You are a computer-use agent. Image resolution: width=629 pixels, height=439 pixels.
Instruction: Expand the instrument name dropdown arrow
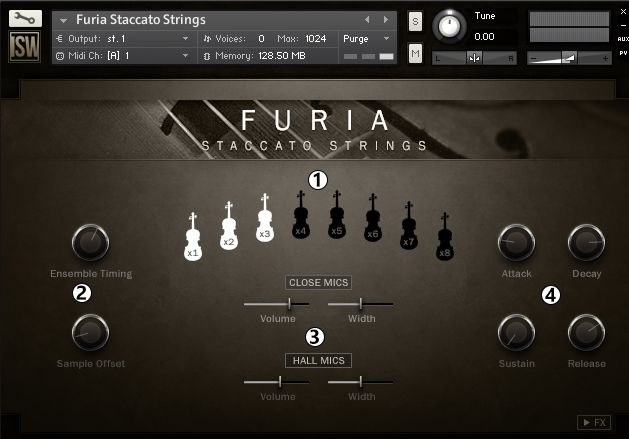tap(63, 20)
